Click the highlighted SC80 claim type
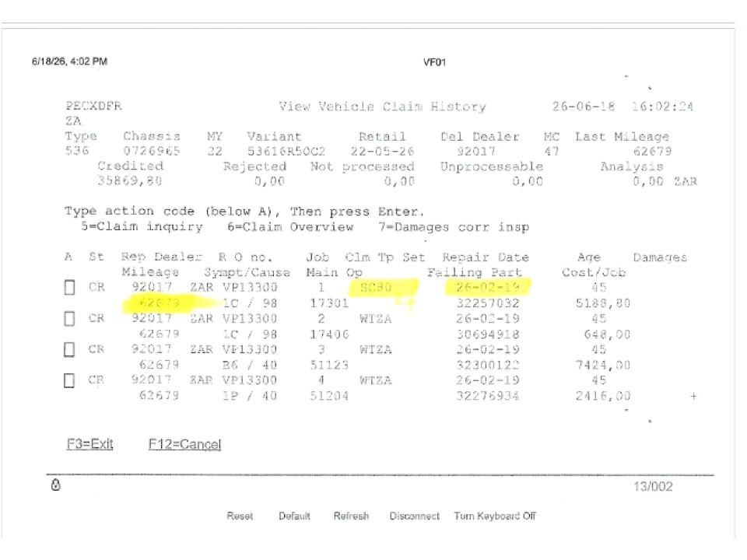 click(x=376, y=288)
